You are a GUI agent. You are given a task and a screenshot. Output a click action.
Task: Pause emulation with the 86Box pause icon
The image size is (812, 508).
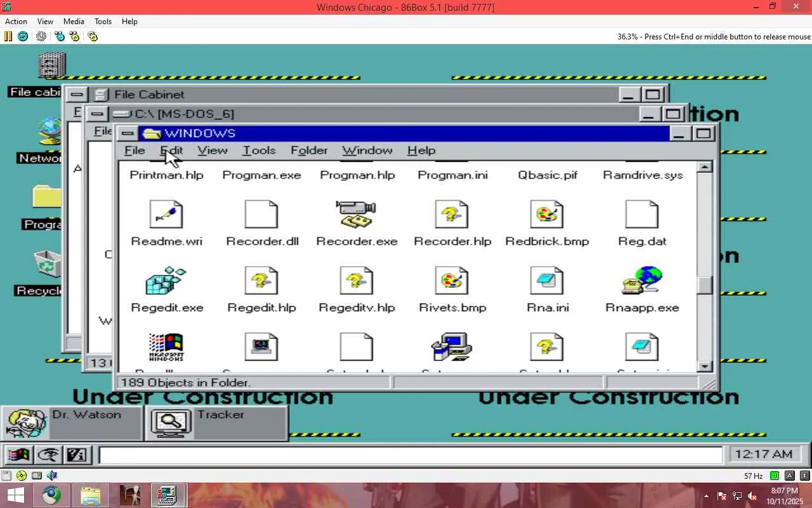pos(8,36)
